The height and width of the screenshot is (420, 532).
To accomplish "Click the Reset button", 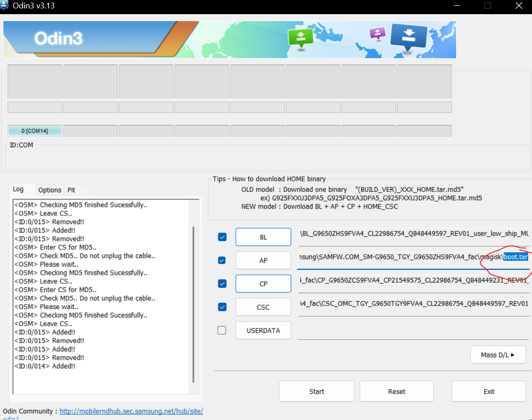I will tap(396, 391).
